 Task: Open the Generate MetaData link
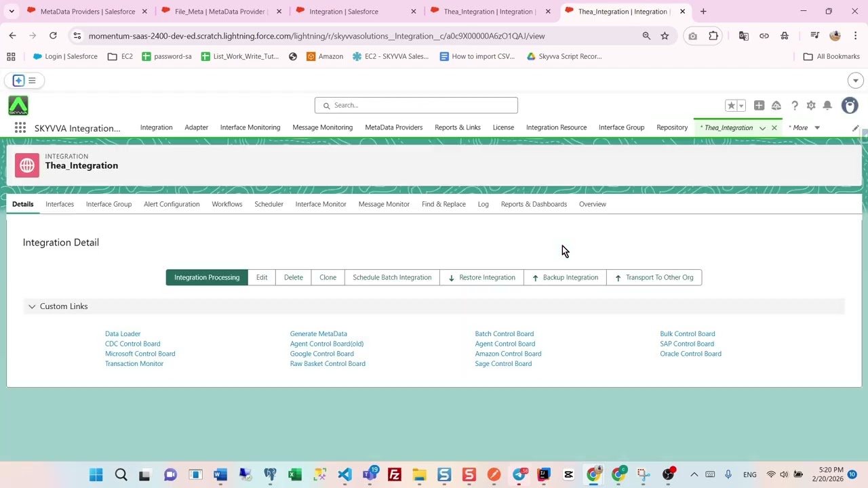pyautogui.click(x=318, y=333)
